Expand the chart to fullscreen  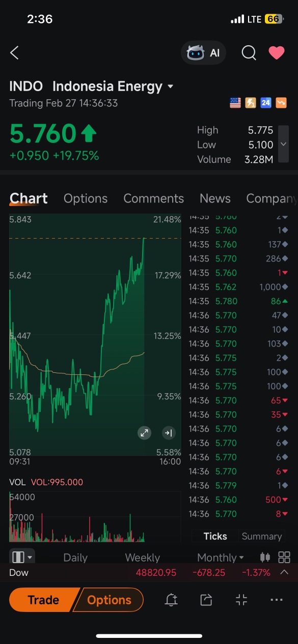point(145,433)
